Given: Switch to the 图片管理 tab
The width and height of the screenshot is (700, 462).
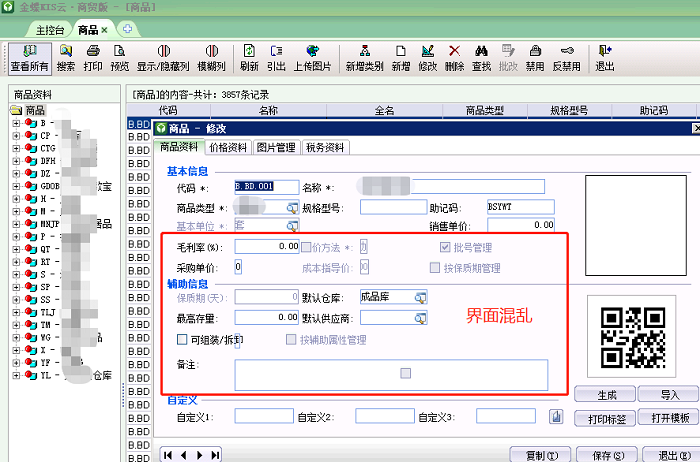Looking at the screenshot, I should pyautogui.click(x=277, y=147).
